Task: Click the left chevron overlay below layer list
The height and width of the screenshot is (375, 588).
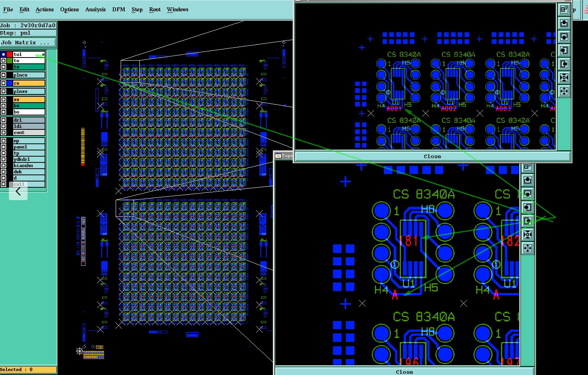Action: click(18, 191)
